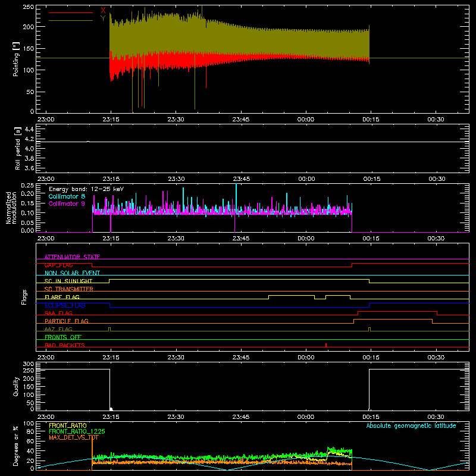Click the Roll period y-axis title
The width and height of the screenshot is (476, 476).
18,148
